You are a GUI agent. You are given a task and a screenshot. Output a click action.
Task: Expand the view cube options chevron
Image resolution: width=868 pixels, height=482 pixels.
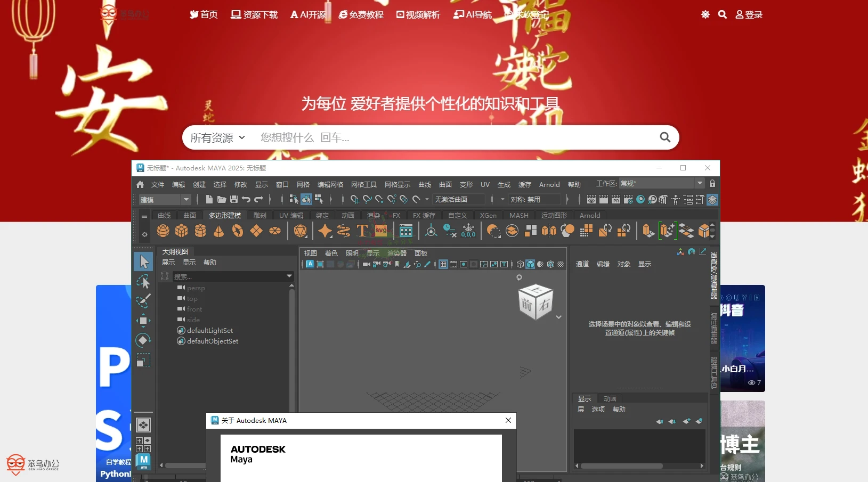point(558,317)
